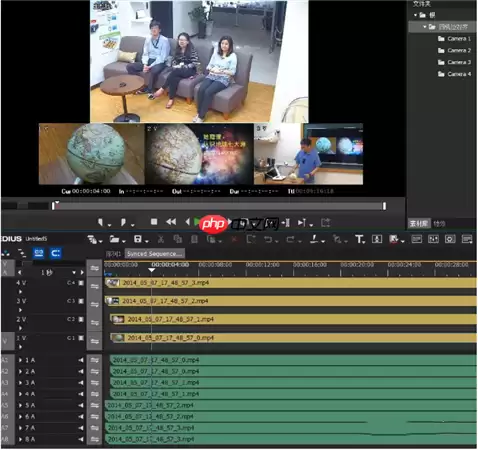The width and height of the screenshot is (478, 450).
Task: Expand the 4 V video track
Action: [x=20, y=292]
